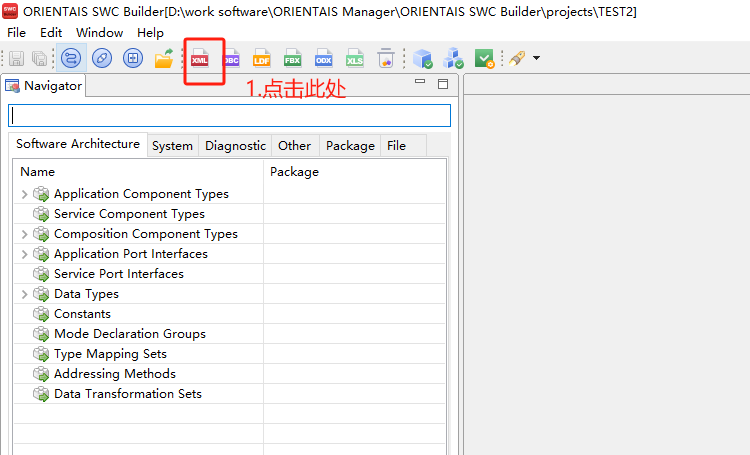Viewport: 750px width, 455px height.
Task: Open the Window menu
Action: point(99,33)
